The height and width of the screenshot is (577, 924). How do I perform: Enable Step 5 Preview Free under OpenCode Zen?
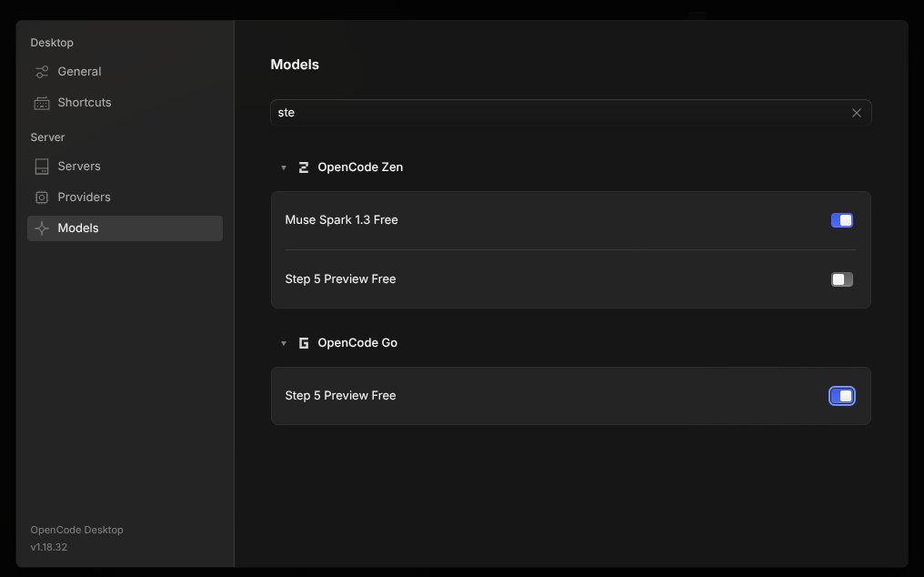pyautogui.click(x=841, y=279)
